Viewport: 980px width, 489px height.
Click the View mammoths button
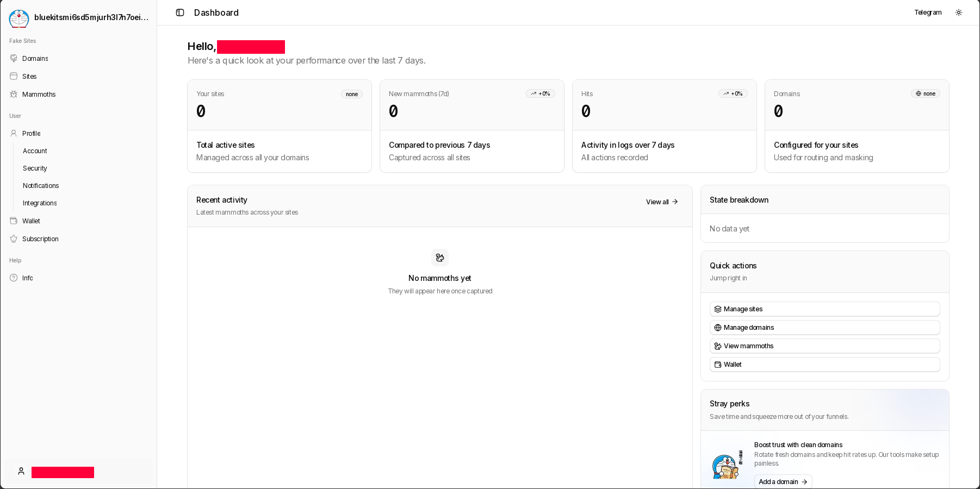point(825,346)
